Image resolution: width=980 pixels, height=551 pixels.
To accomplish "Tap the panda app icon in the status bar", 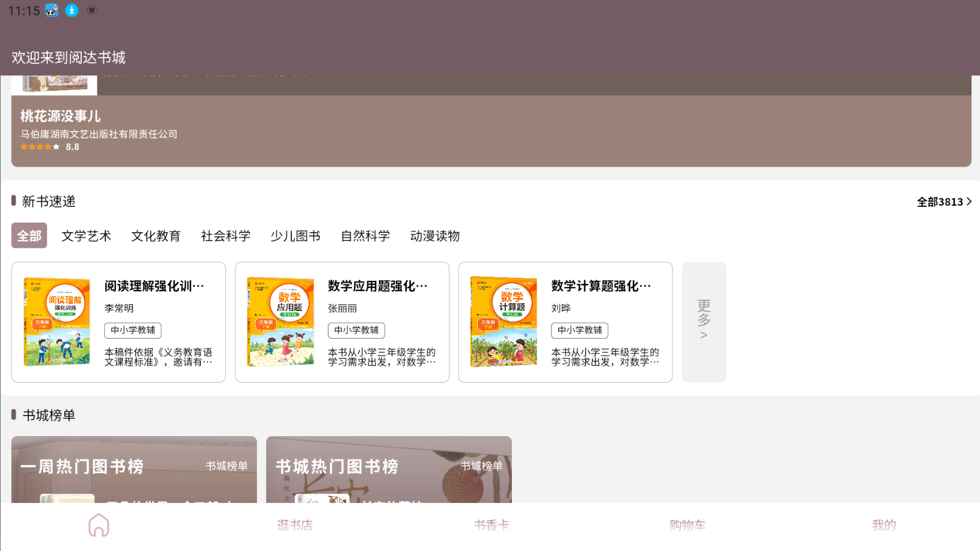I will 52,10.
